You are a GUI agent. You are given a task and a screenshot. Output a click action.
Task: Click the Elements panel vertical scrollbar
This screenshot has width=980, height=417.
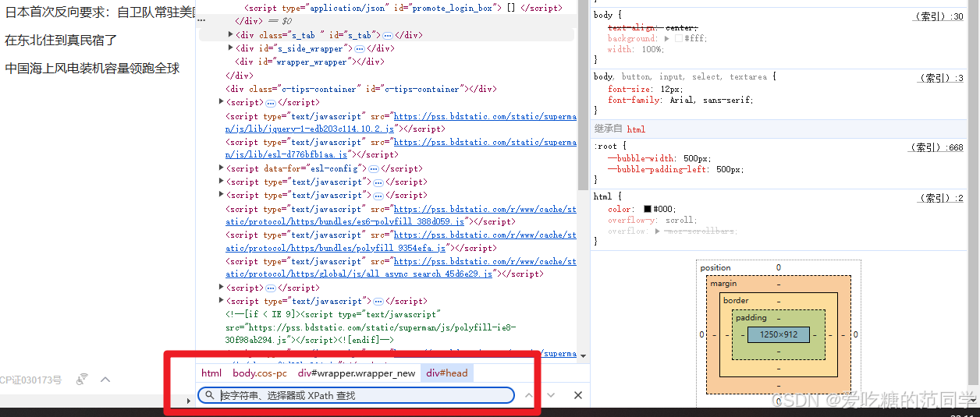pos(583,94)
